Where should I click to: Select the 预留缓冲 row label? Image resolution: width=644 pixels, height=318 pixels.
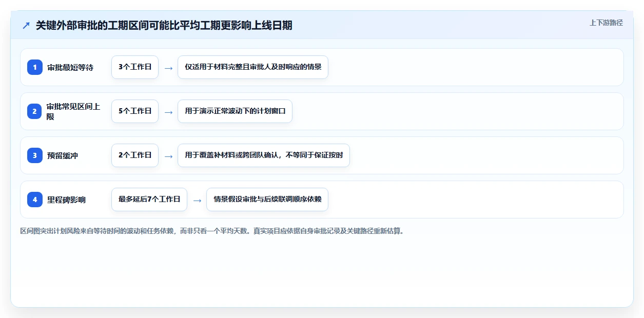(x=63, y=155)
